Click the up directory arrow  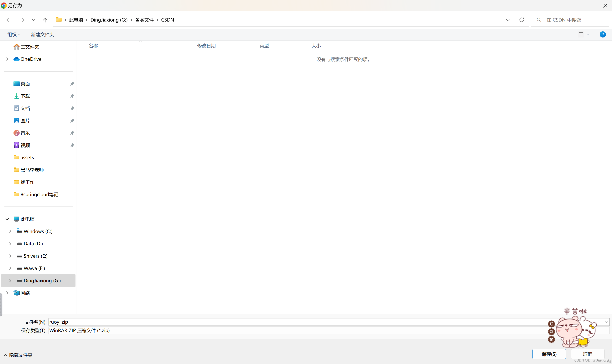(45, 20)
